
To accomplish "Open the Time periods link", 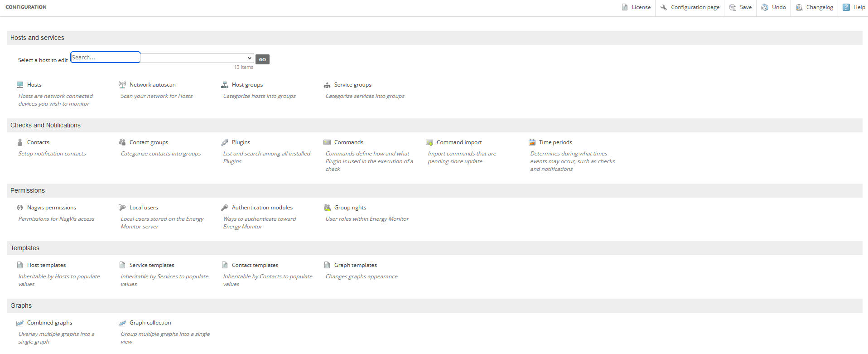I will 555,142.
